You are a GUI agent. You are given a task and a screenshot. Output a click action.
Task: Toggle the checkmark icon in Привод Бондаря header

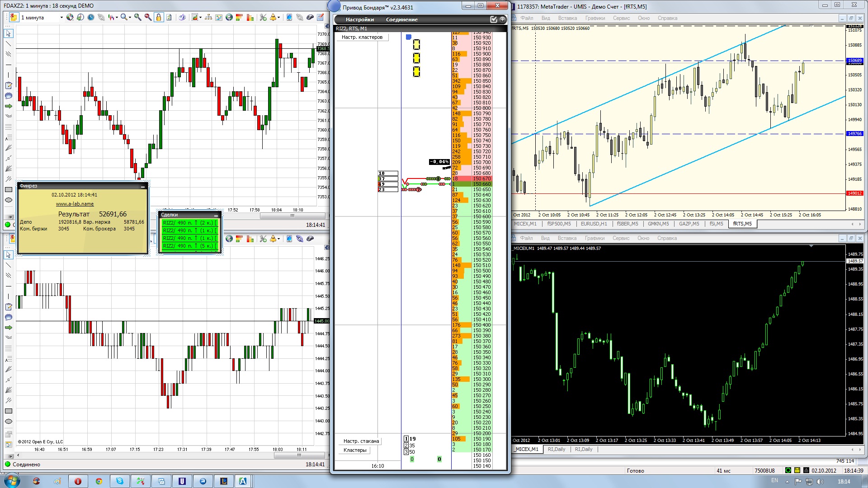pos(494,19)
